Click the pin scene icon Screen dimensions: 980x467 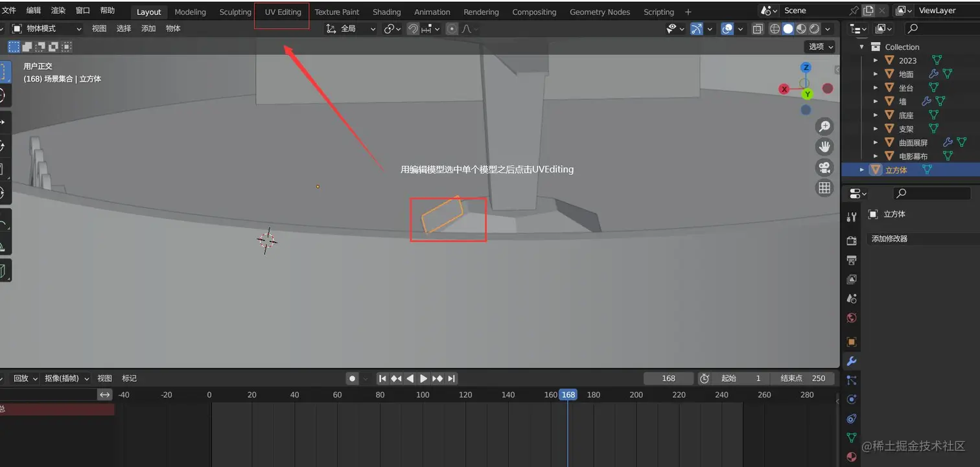[x=854, y=10]
